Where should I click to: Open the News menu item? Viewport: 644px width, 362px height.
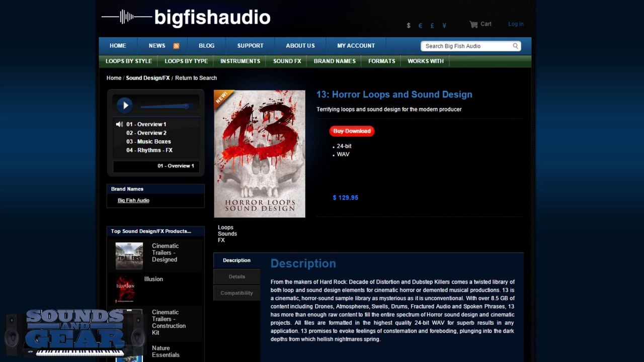[157, 46]
